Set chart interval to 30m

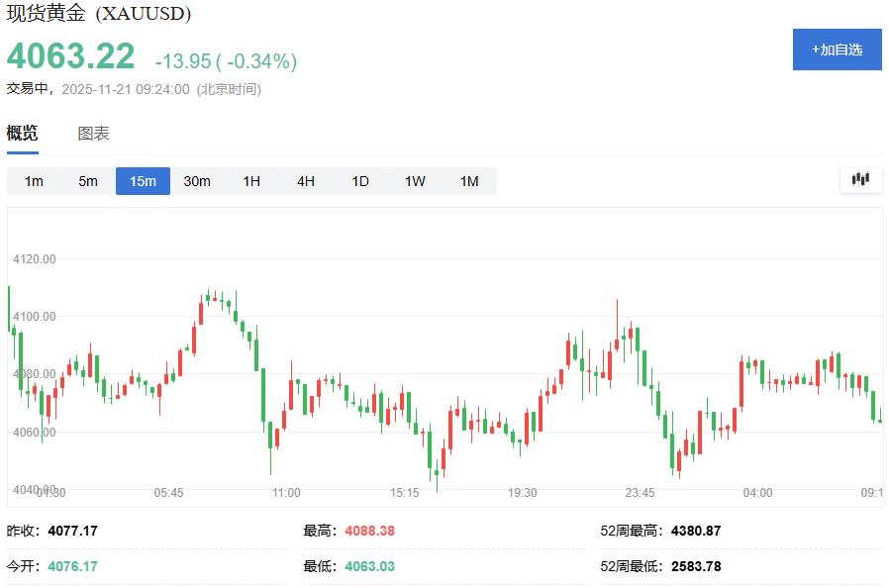pos(197,181)
